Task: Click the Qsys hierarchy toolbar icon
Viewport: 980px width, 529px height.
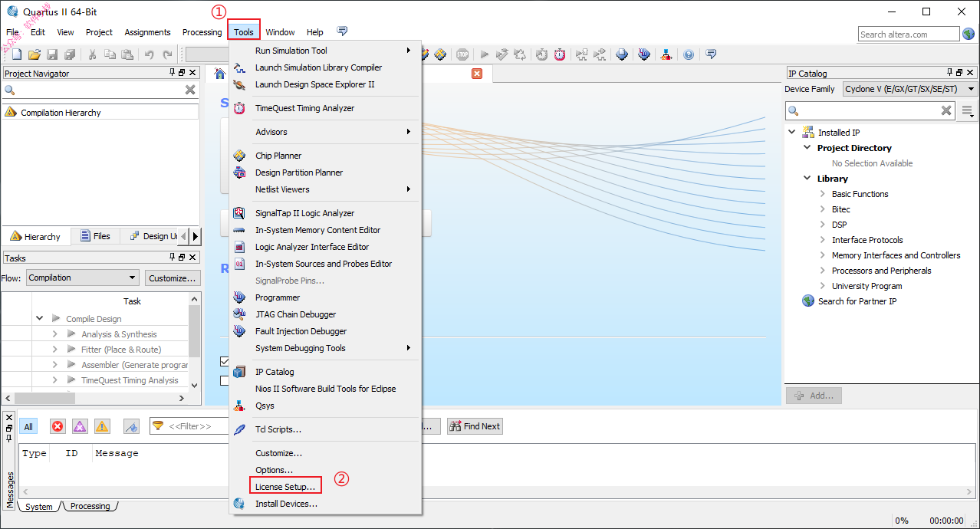Action: point(666,54)
